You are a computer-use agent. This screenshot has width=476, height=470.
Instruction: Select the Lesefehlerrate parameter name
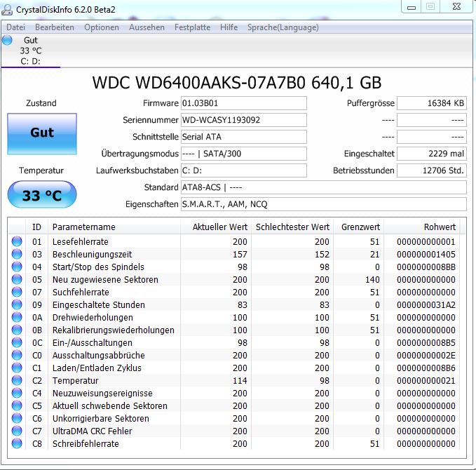pos(81,242)
